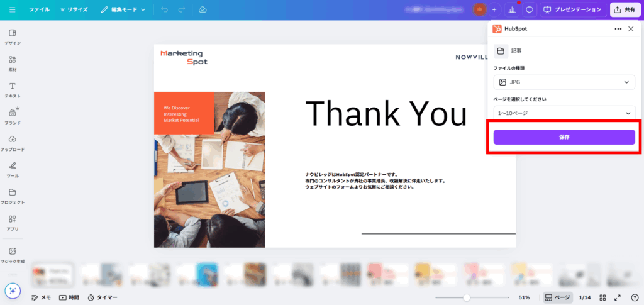The height and width of the screenshot is (305, 644).
Task: Select the orange We Discover text box
Action: click(x=184, y=113)
